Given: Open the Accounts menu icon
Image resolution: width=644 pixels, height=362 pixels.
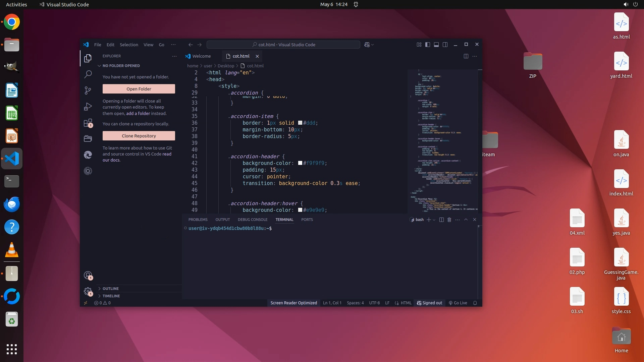Looking at the screenshot, I should point(88,276).
